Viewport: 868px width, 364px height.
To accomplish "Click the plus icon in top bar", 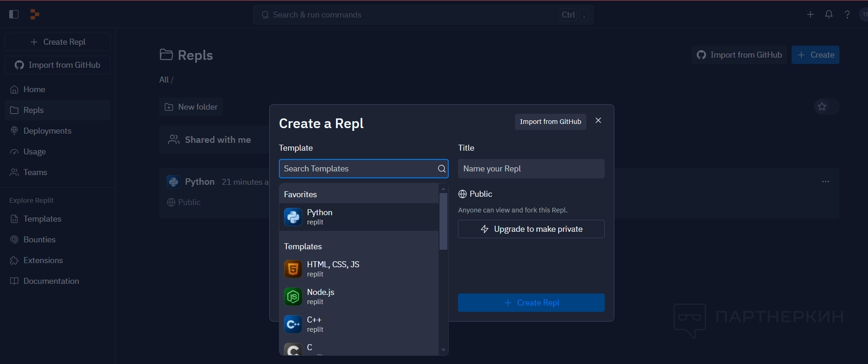I will (810, 14).
